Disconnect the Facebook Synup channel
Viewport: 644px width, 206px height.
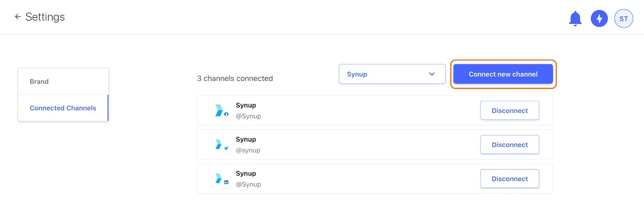tap(509, 110)
